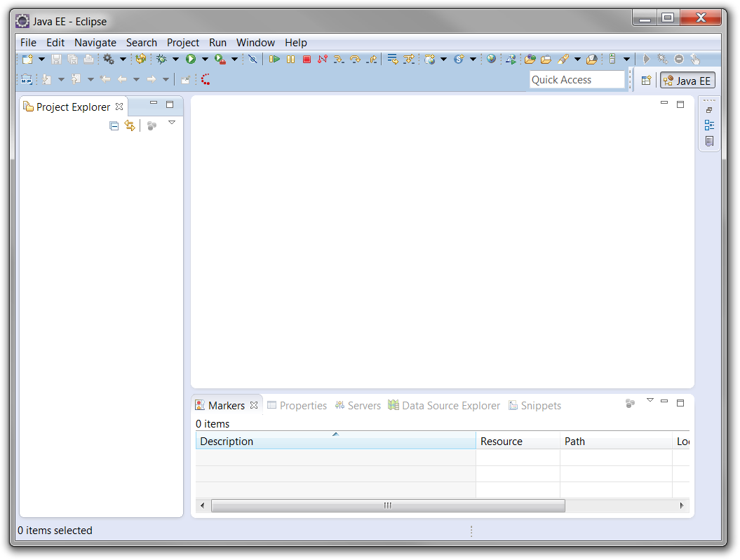Toggle Link with Editor in Project Explorer

point(130,125)
